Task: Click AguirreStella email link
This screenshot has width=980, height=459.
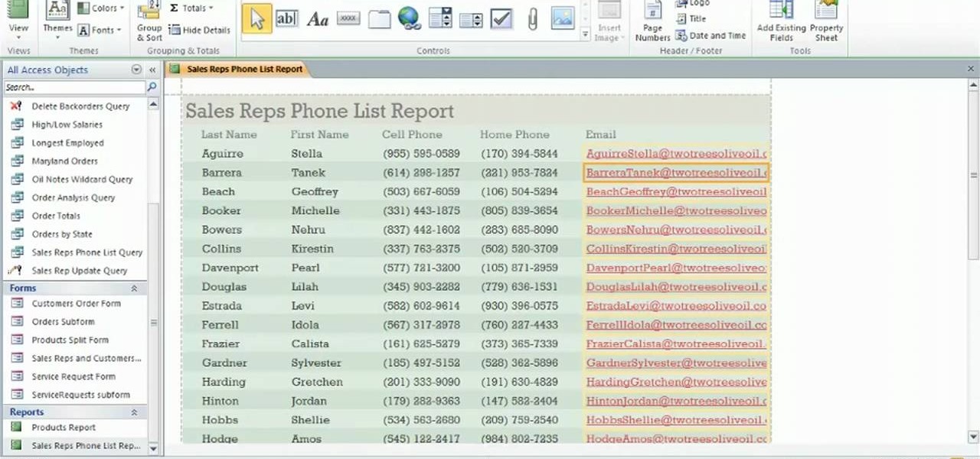Action: [x=676, y=154]
